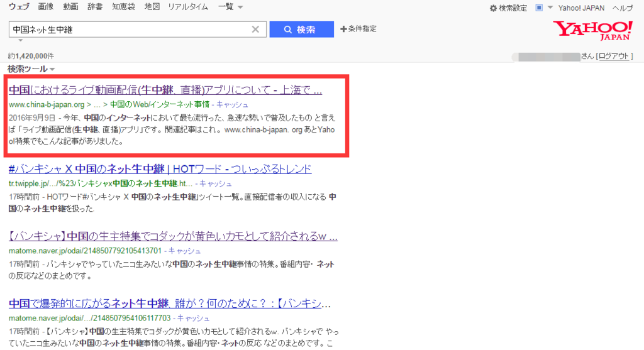
Task: Switch to the 画像 search tab
Action: point(45,6)
